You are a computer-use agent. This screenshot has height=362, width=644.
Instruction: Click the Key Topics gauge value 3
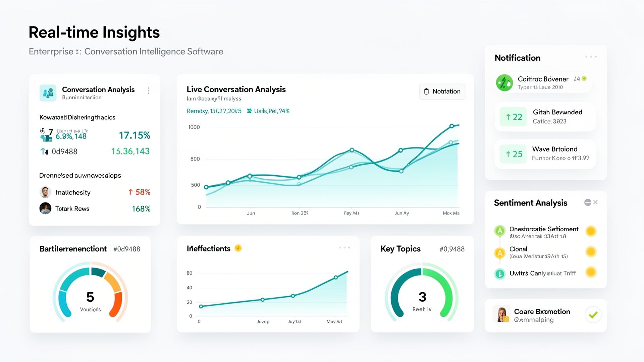[x=422, y=297]
